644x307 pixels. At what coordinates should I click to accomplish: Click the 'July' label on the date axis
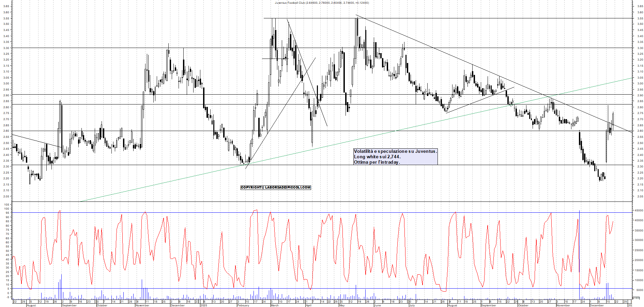(412, 305)
